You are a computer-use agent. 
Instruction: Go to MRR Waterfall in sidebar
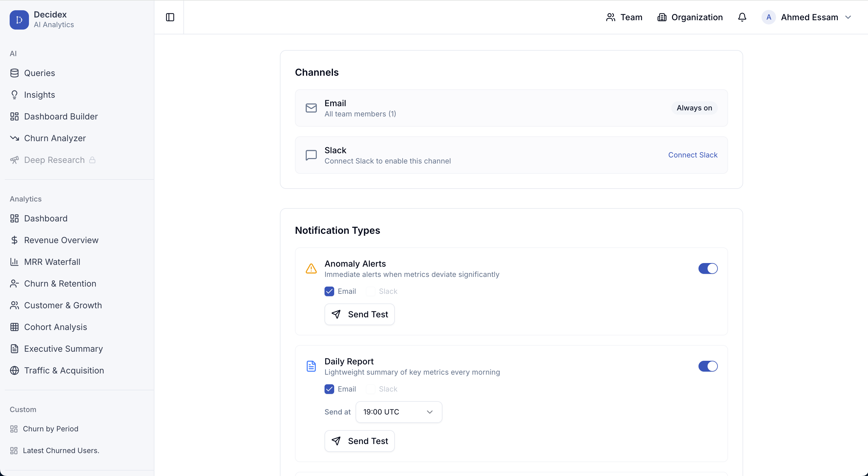coord(52,262)
